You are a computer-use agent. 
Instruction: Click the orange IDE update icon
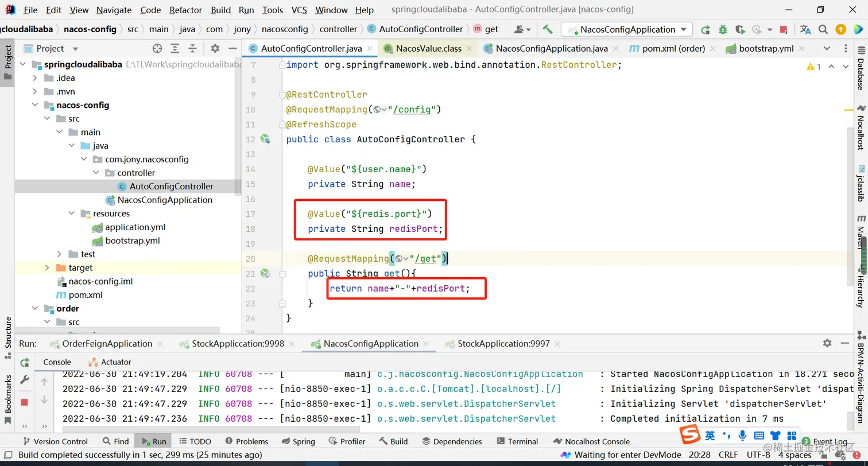point(840,29)
